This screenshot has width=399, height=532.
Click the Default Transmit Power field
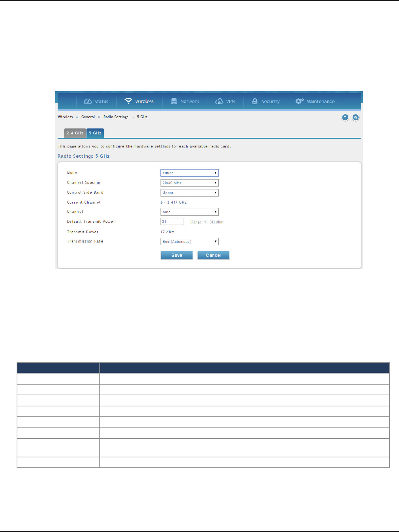172,222
